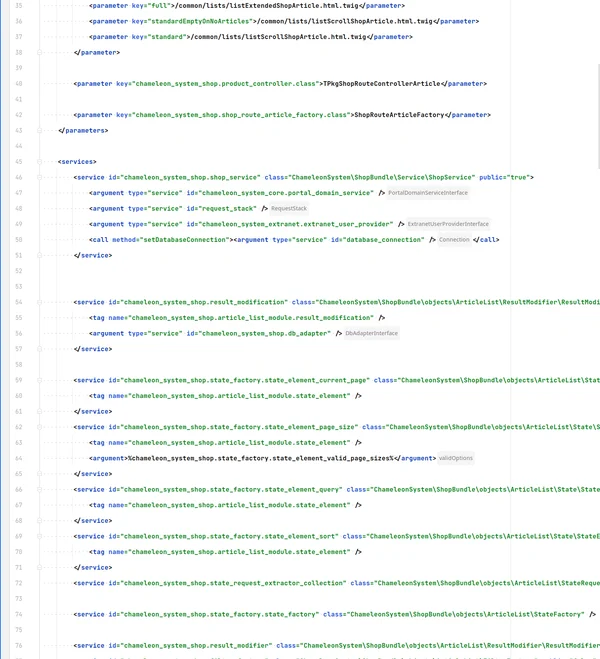Click chameleon_system_core.portal_domain_service id

pos(286,193)
